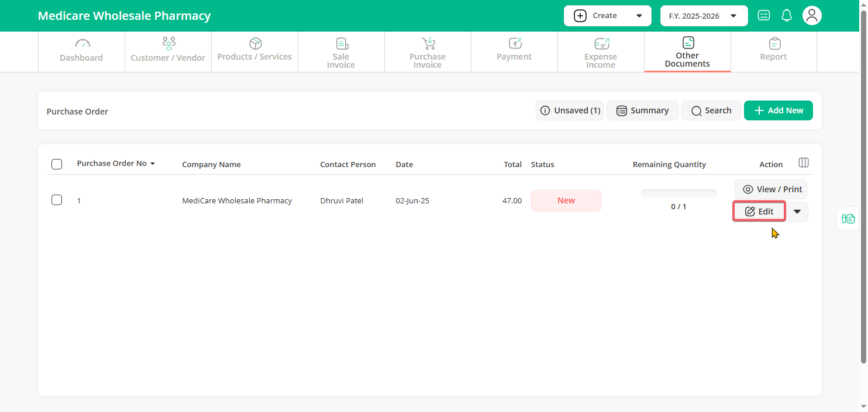This screenshot has height=412, width=868.
Task: Click the date 02-Jun-25
Action: [412, 200]
